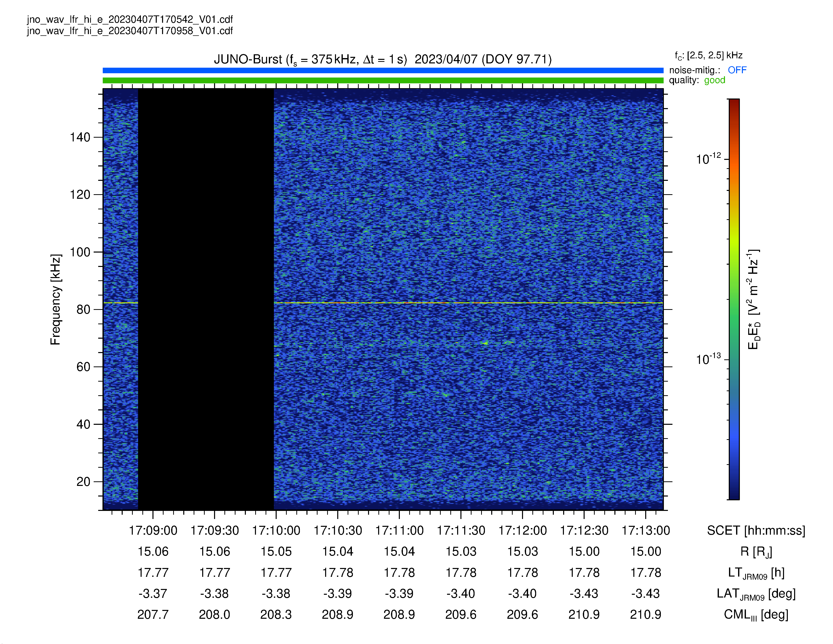Click the JUNO-Burst plot title
Image resolution: width=833 pixels, height=644 pixels.
pyautogui.click(x=383, y=60)
